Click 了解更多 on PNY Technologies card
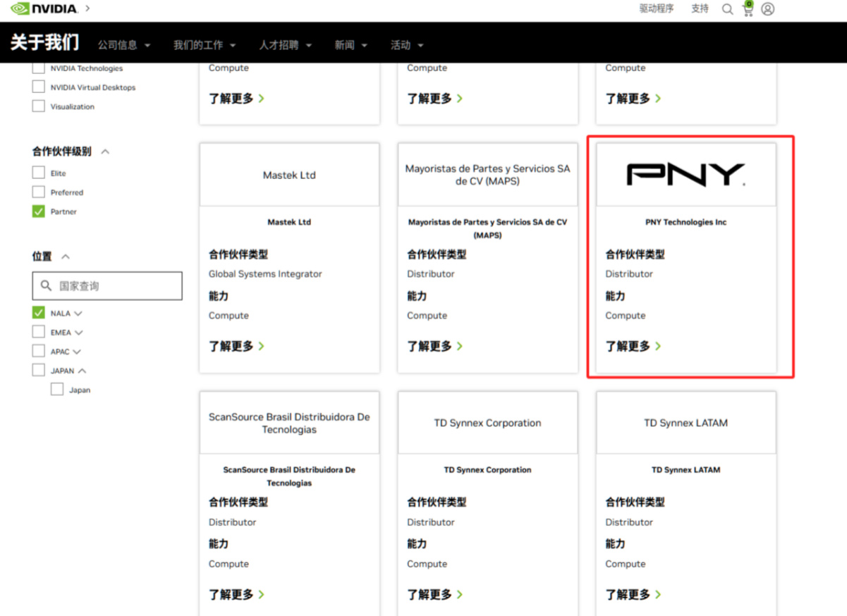Screen dimensions: 847x616 tap(633, 346)
